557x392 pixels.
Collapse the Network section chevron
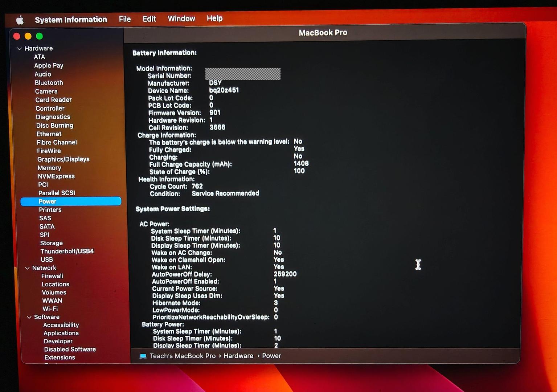[27, 268]
